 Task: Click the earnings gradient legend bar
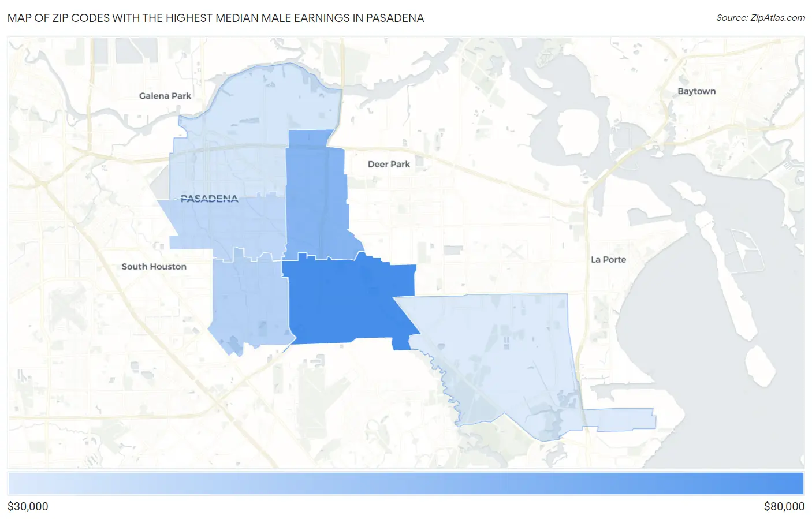[405, 484]
